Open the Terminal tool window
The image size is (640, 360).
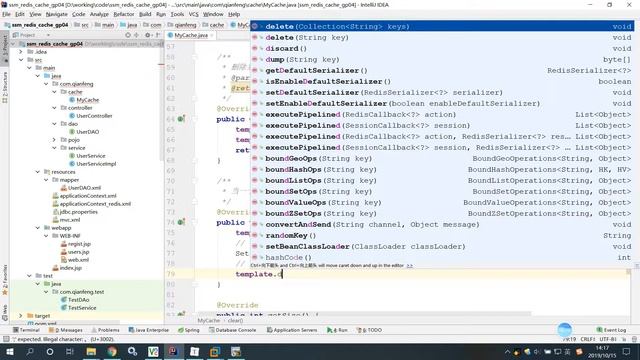(x=27, y=330)
